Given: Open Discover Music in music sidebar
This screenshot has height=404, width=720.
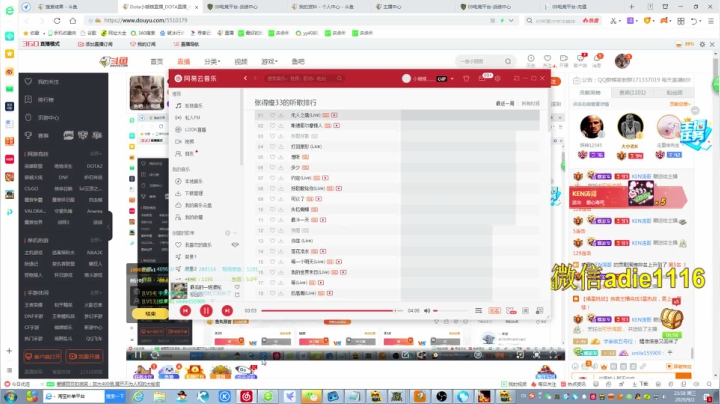Looking at the screenshot, I should point(190,106).
